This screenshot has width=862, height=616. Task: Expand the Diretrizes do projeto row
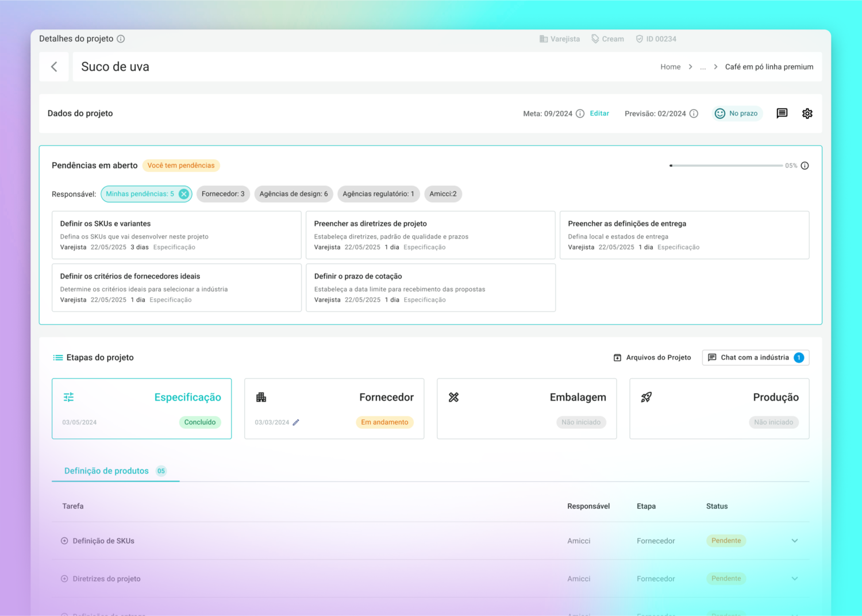pyautogui.click(x=794, y=579)
